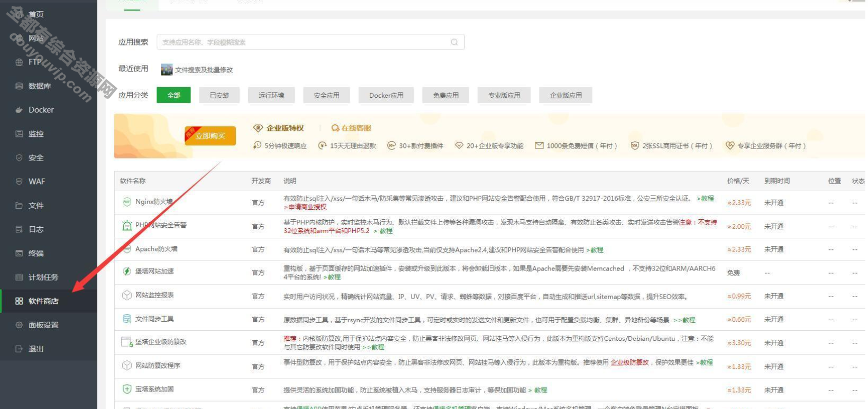Click the 文件搜索及批量修改 recent app icon
Viewport: 868px width, 409px height.
pos(167,69)
